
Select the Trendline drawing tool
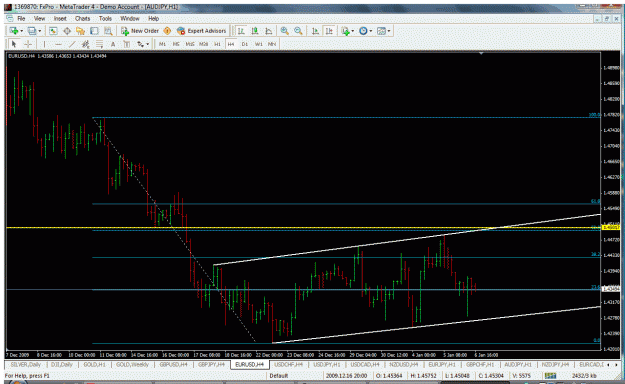[72, 44]
